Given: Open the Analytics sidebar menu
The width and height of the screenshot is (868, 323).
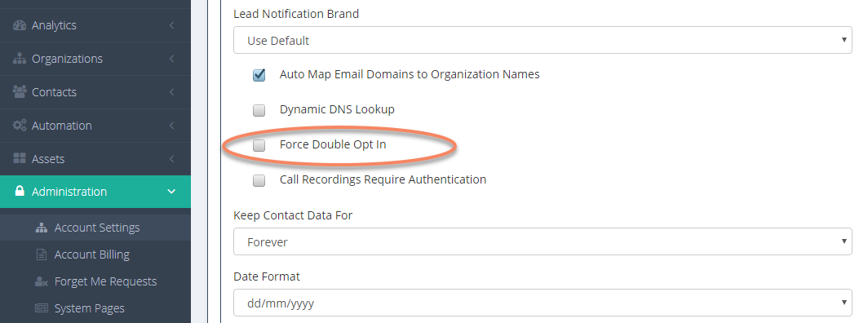Looking at the screenshot, I should (x=95, y=25).
